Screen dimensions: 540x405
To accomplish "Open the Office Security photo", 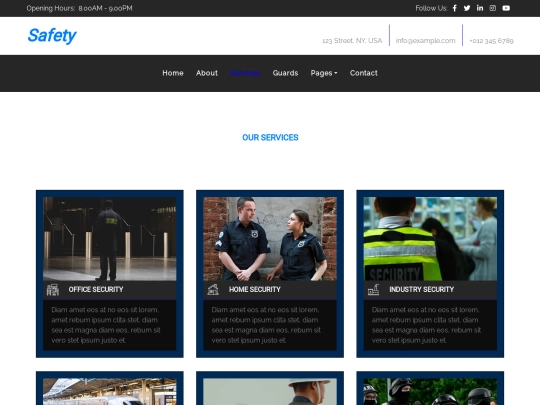I will [x=110, y=239].
